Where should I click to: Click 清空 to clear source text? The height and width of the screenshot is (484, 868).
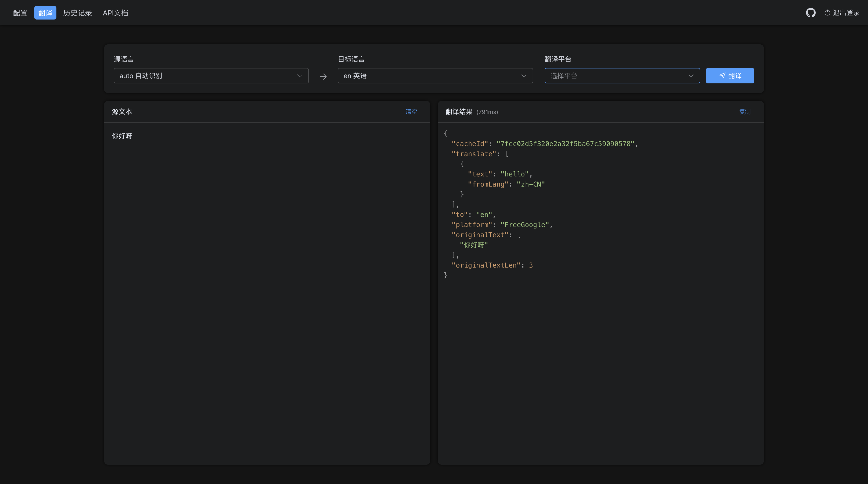coord(411,112)
